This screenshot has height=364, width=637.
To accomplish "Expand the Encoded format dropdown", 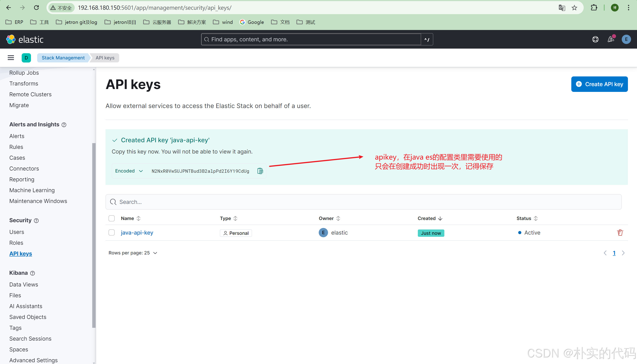I will [x=129, y=171].
